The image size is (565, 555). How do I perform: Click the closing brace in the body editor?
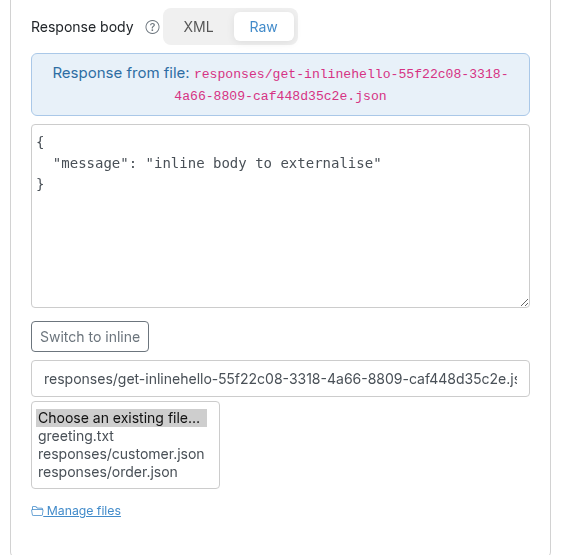coord(40,184)
